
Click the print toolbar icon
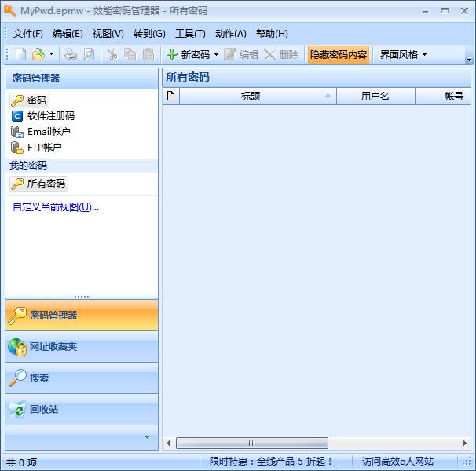tap(71, 55)
